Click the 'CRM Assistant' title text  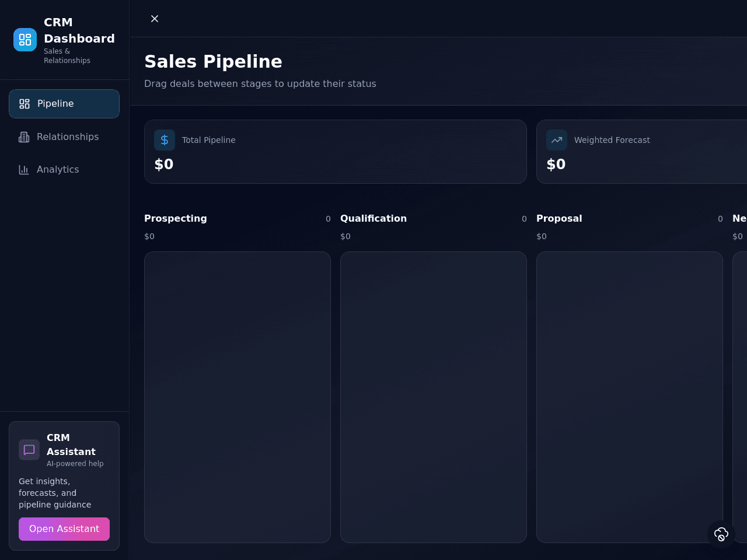coord(71,444)
